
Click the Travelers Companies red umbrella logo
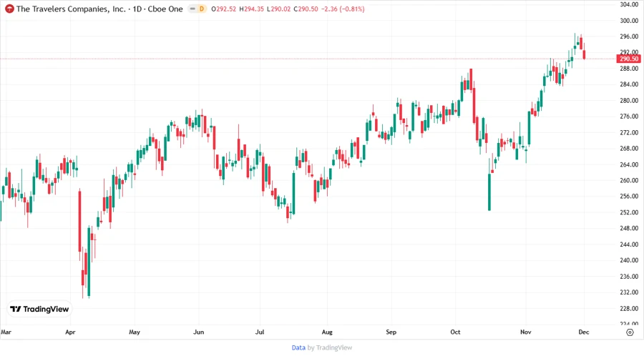tap(9, 9)
